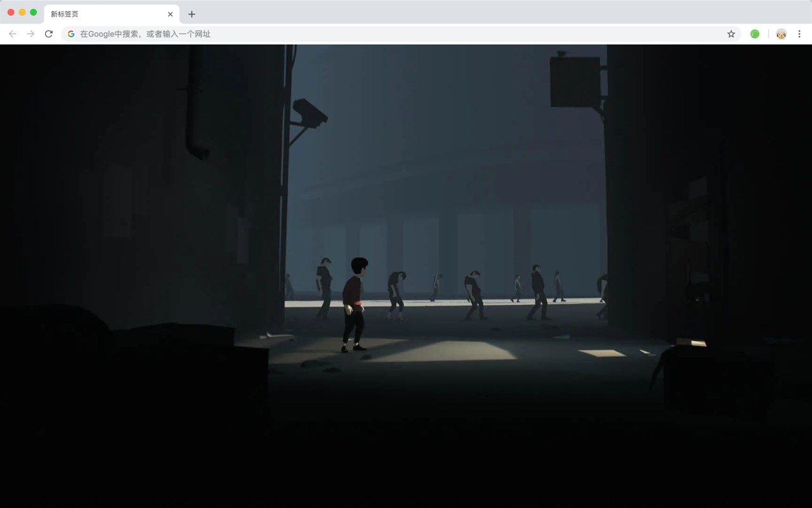Reload the current page

(49, 34)
